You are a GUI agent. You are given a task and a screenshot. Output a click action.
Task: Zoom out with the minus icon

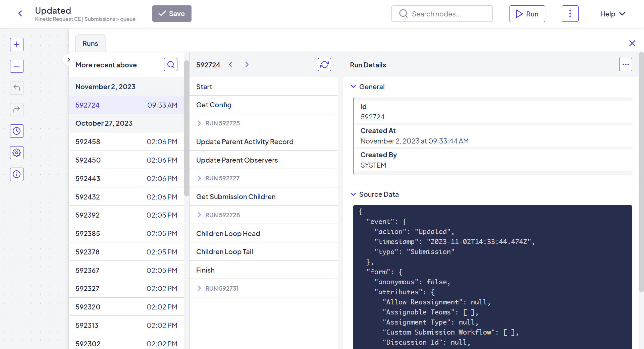(17, 66)
